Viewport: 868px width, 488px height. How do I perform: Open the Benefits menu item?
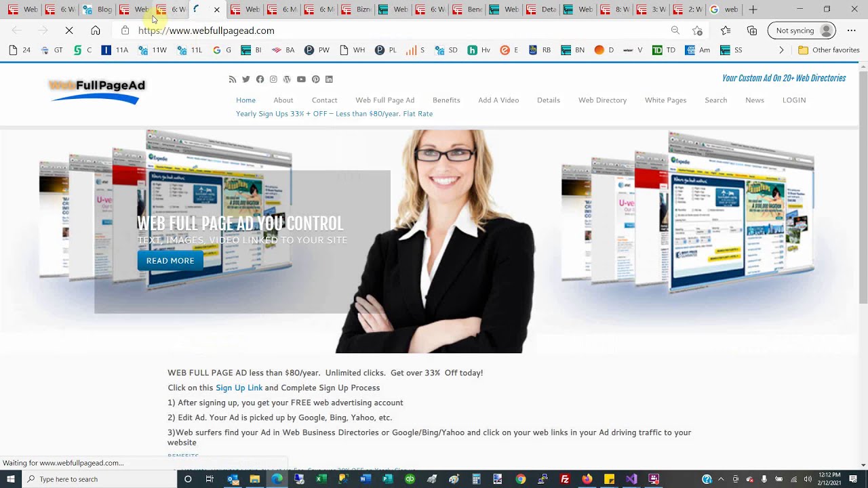446,100
